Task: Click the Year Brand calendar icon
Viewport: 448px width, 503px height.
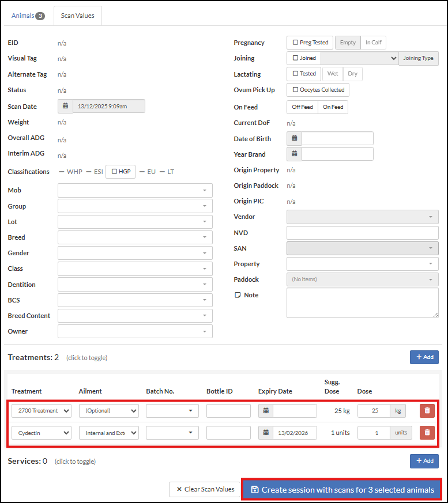Action: [294, 154]
